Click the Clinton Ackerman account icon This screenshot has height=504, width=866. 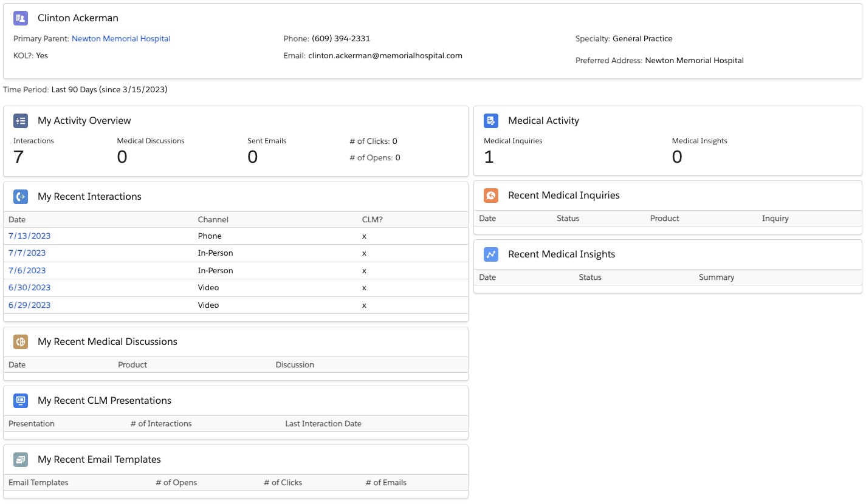[x=21, y=18]
